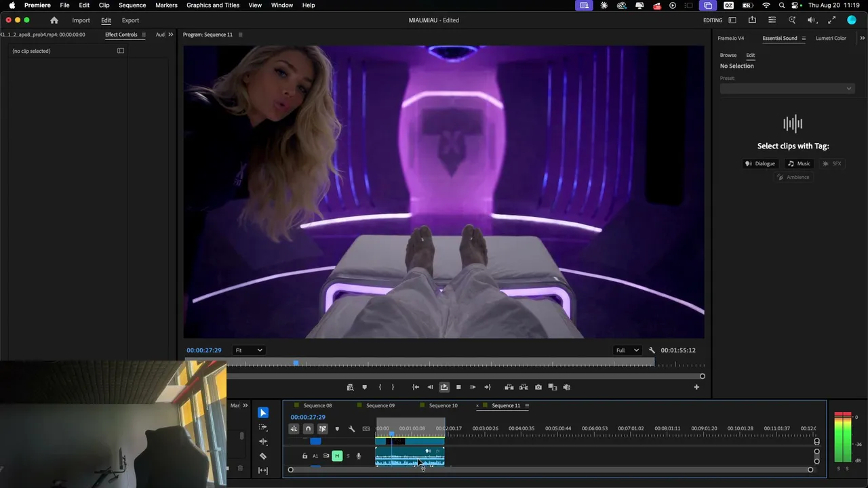Open Essential Sound panel menu
Viewport: 868px width, 488px height.
(x=804, y=38)
